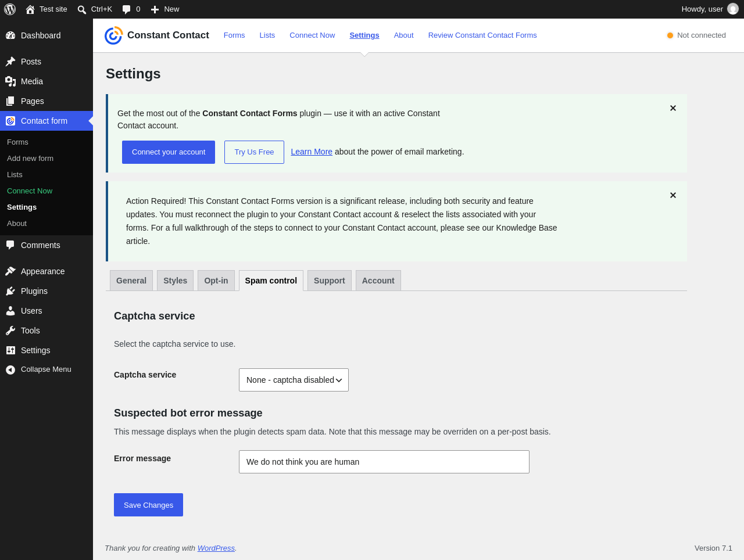This screenshot has height=560, width=744.
Task: Click the Dashboard gauge icon
Action: (x=10, y=35)
